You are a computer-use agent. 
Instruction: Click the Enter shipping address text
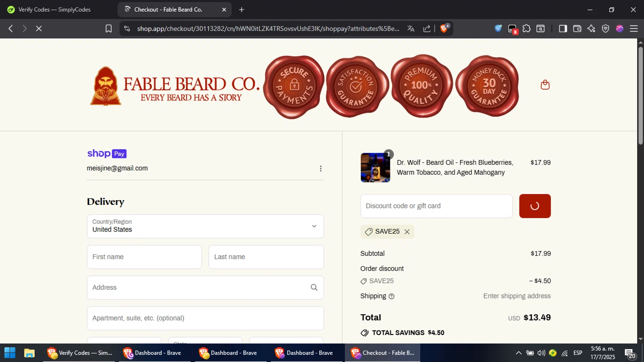click(x=517, y=296)
